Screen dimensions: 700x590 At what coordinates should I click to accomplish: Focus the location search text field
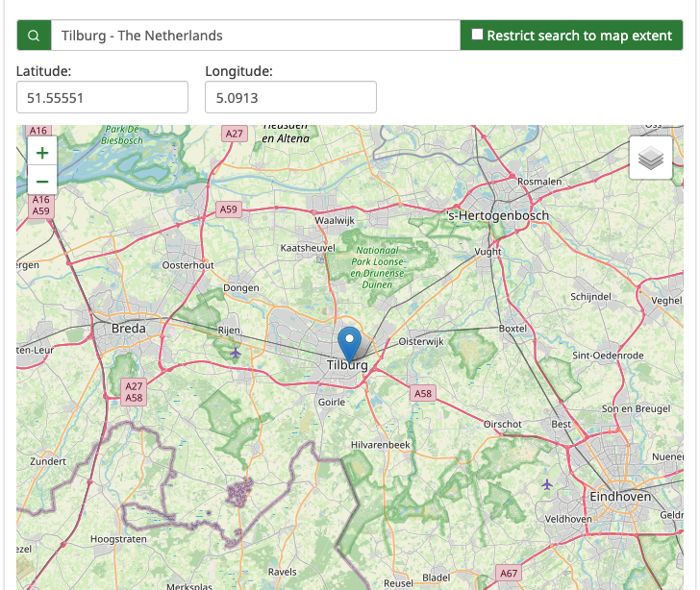255,36
